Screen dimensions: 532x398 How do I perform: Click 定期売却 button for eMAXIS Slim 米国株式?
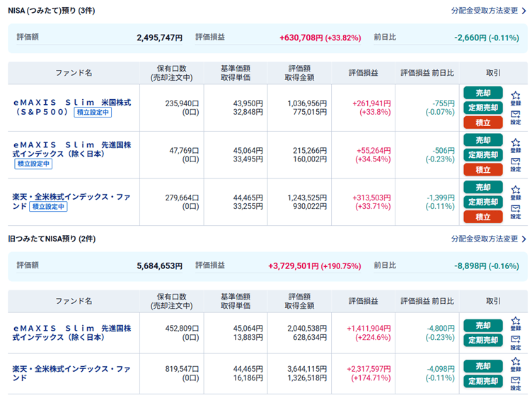[x=482, y=108]
